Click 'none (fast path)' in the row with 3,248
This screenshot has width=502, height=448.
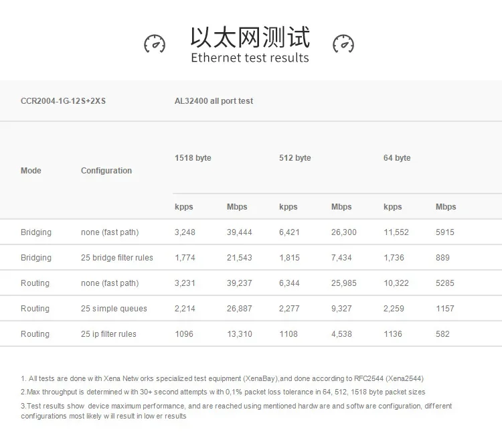[x=110, y=232]
